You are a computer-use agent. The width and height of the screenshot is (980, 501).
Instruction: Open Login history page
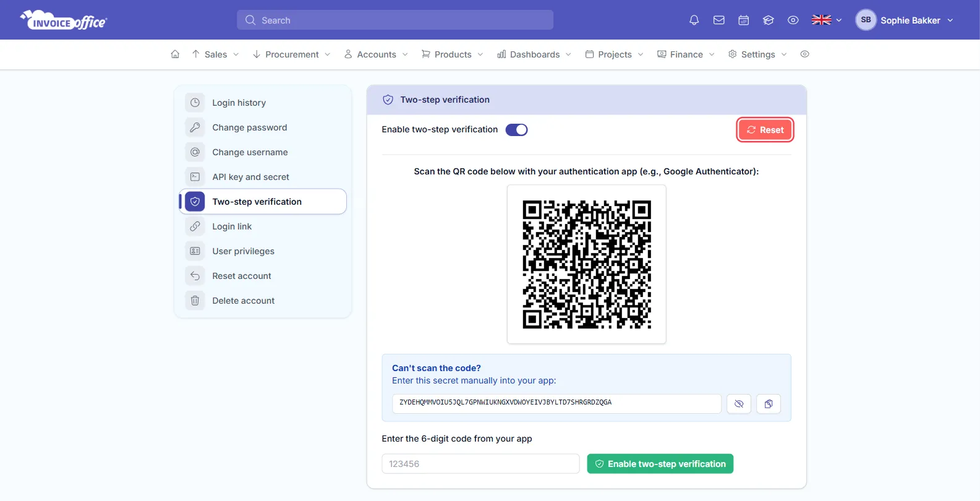(x=263, y=103)
